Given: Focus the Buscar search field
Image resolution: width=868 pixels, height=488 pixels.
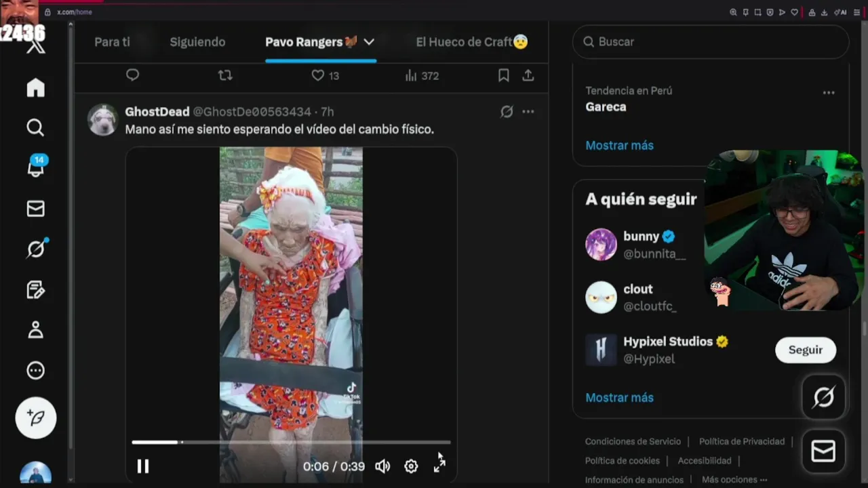Looking at the screenshot, I should tap(711, 42).
